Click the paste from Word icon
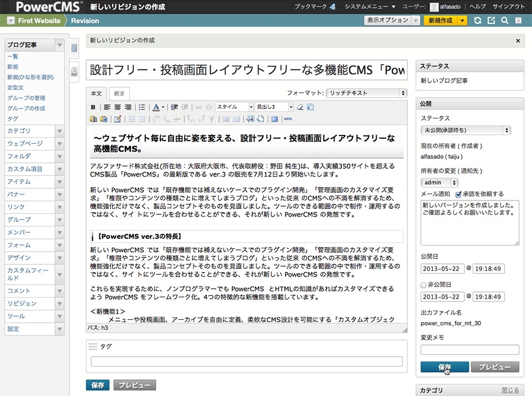The image size is (532, 396). pos(104,119)
